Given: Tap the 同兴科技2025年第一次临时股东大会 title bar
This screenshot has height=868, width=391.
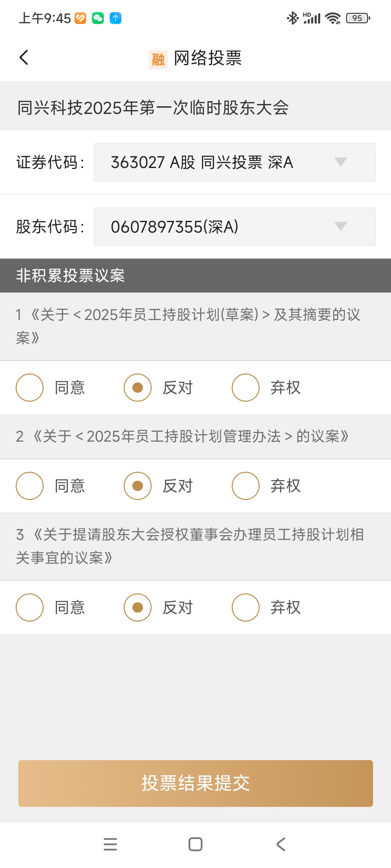Looking at the screenshot, I should click(195, 108).
